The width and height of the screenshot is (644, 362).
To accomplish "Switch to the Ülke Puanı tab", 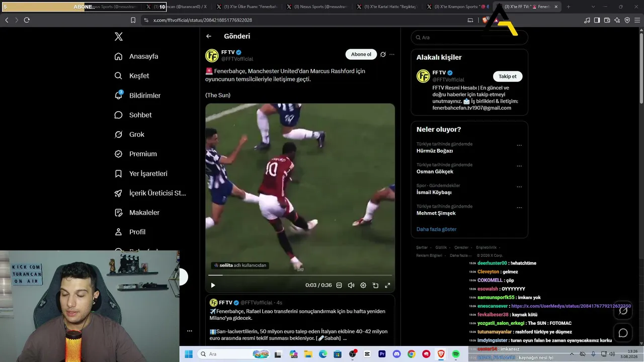I will [x=248, y=7].
